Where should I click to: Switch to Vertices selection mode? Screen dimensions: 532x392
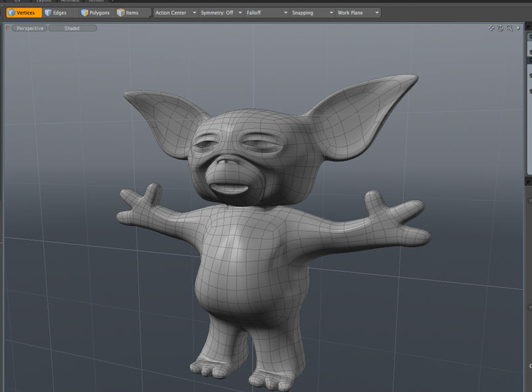[24, 13]
